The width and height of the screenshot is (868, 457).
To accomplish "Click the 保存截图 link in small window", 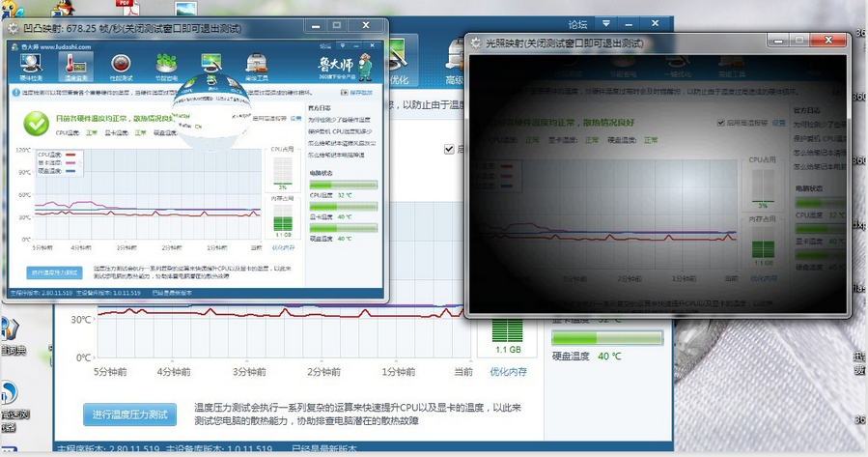I will point(360,93).
